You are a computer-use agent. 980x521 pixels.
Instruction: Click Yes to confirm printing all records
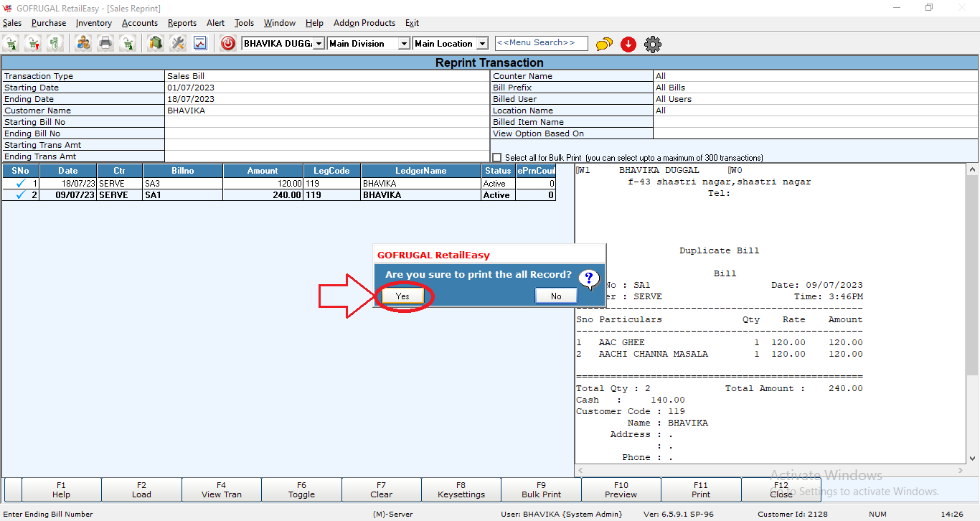click(x=402, y=296)
